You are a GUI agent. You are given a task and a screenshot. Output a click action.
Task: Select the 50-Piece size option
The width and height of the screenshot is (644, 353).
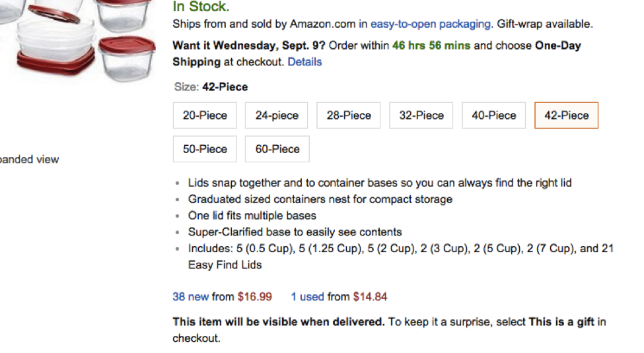(205, 149)
